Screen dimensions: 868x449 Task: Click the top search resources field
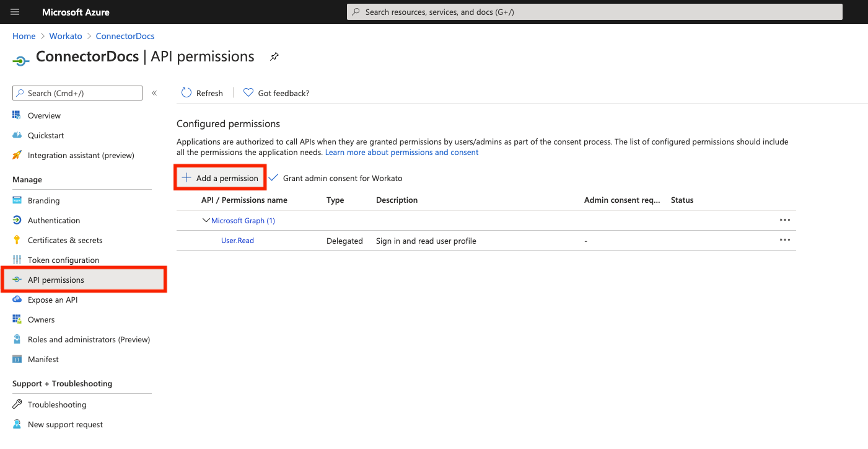point(594,12)
